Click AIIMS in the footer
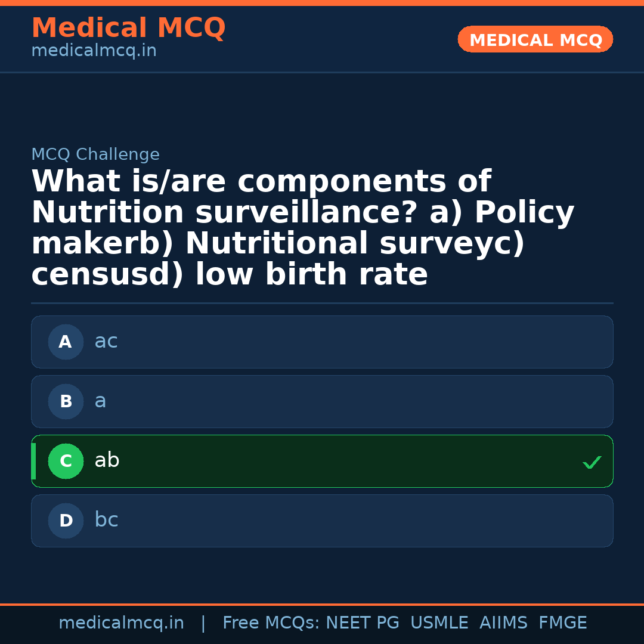 (503, 623)
